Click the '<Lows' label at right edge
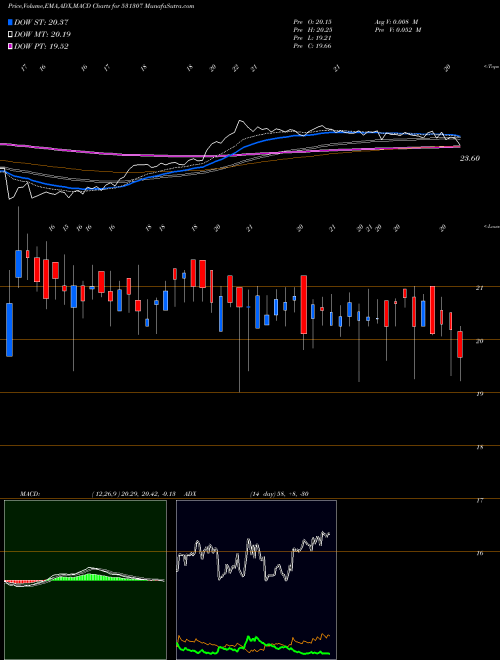The image size is (500, 660). (x=491, y=226)
